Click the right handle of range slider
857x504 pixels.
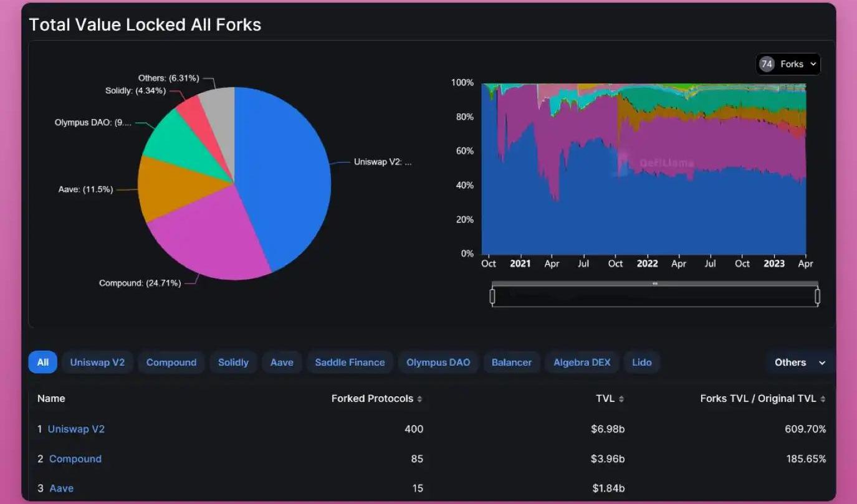(x=818, y=297)
